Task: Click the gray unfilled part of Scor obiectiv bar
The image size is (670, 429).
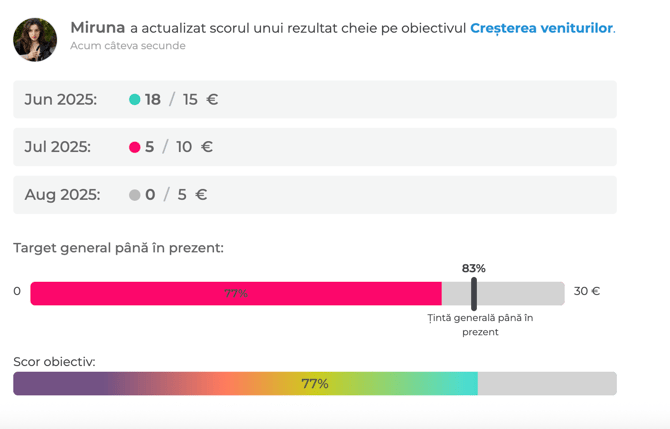Action: (547, 383)
